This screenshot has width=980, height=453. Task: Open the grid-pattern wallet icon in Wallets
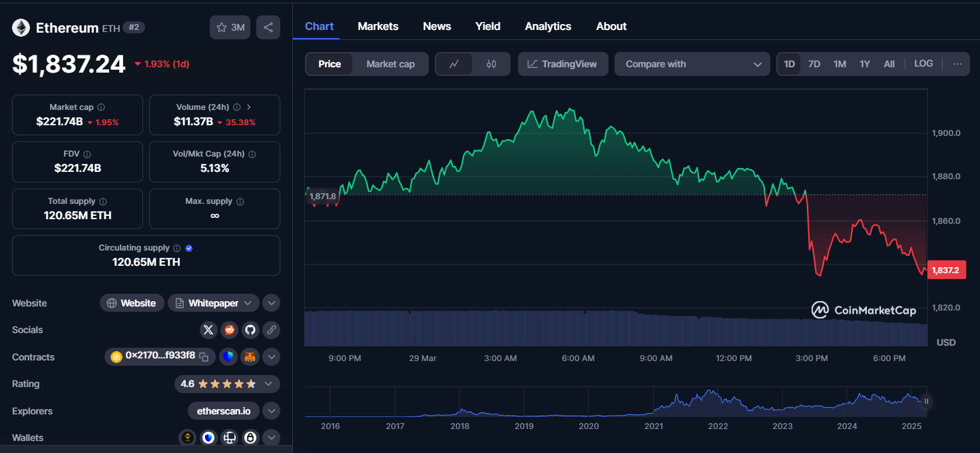(230, 438)
